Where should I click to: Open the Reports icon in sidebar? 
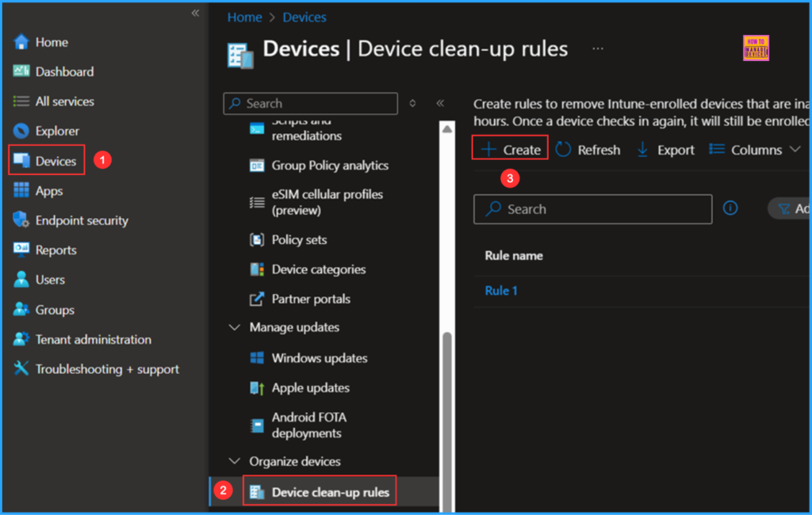tap(21, 250)
